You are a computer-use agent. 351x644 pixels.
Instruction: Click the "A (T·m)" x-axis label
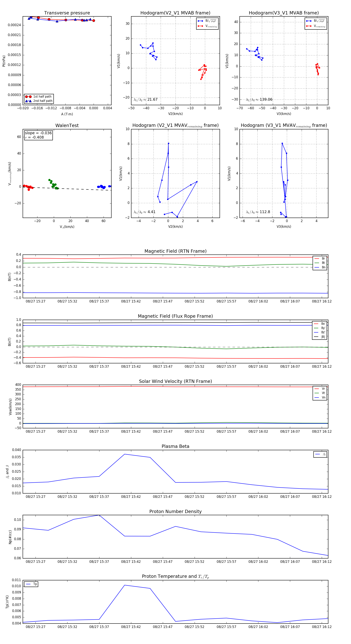click(67, 114)
